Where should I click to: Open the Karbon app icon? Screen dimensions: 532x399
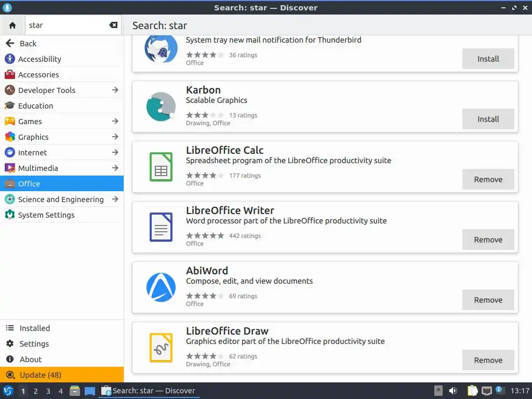click(161, 107)
